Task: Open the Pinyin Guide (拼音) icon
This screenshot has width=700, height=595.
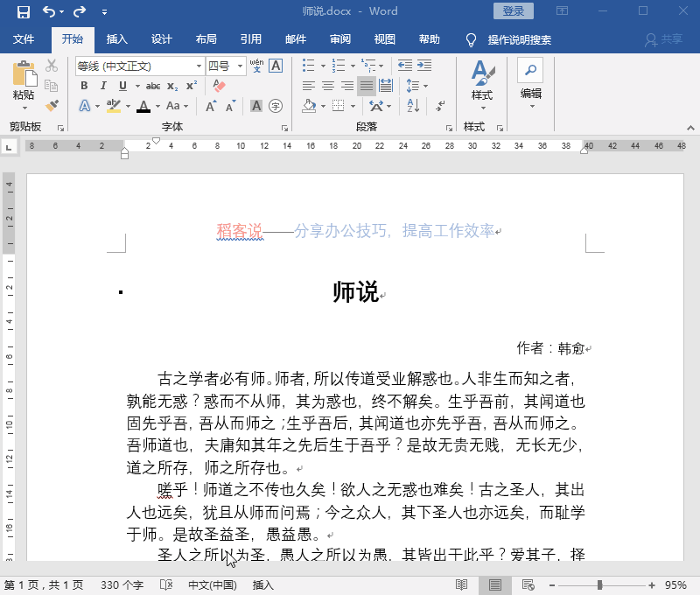Action: [x=257, y=65]
